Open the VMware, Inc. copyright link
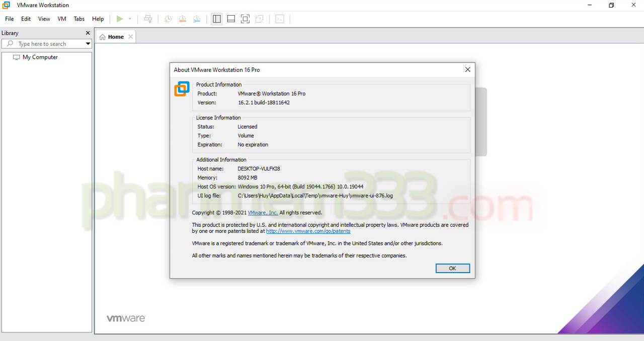Image resolution: width=644 pixels, height=341 pixels. click(x=263, y=213)
